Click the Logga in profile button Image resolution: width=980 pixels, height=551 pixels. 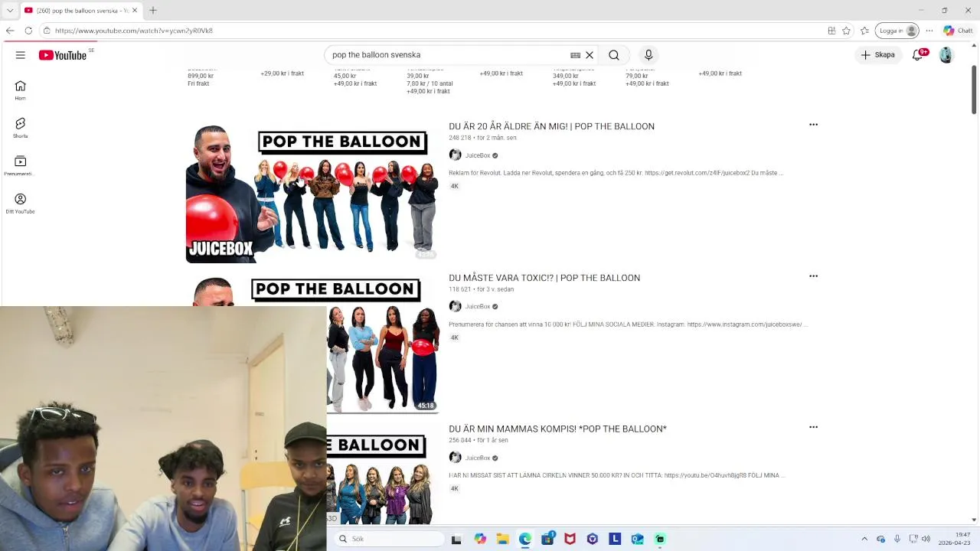(x=897, y=31)
